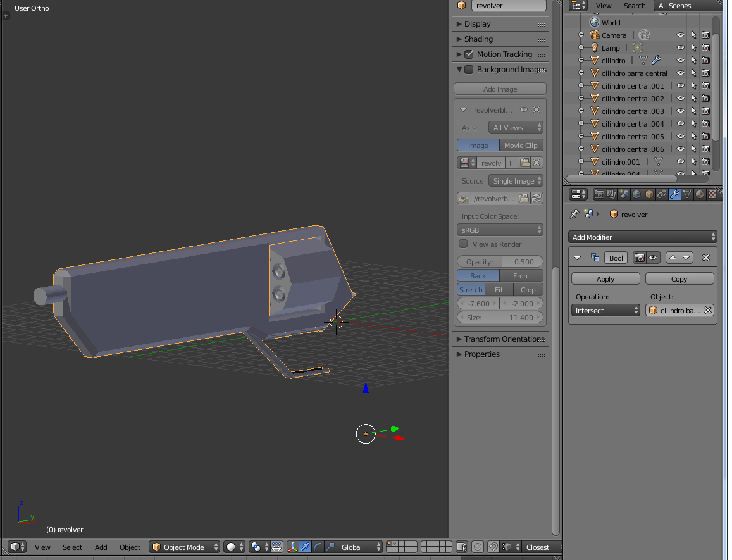Screen dimensions: 732x560
Task: Toggle Bool modifier render camera icon
Action: [x=640, y=258]
